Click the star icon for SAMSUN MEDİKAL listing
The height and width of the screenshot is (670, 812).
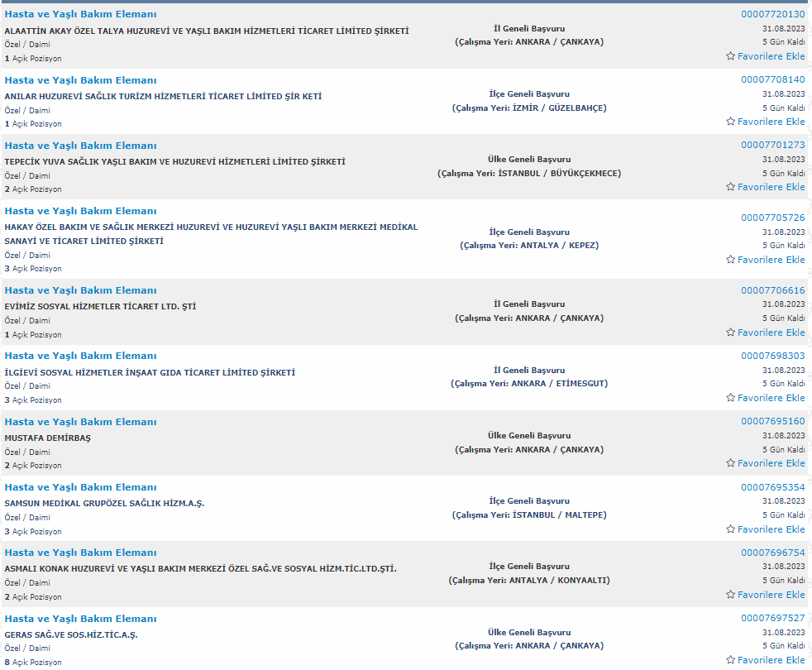click(x=730, y=529)
